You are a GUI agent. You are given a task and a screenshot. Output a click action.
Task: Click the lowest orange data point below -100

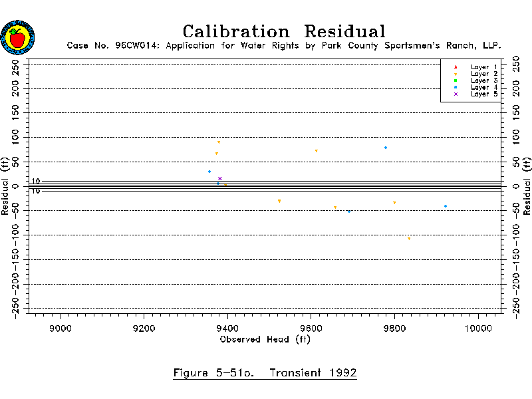pos(409,239)
